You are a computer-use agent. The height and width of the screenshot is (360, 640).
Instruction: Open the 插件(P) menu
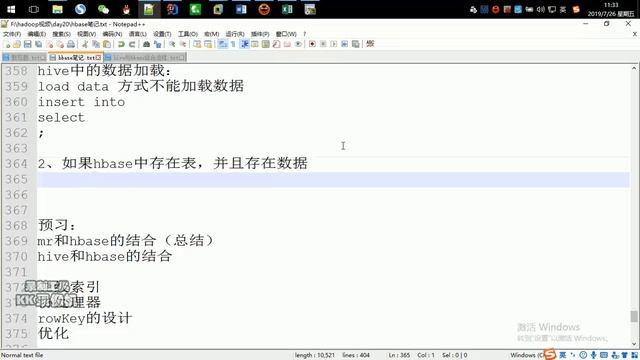tap(260, 34)
